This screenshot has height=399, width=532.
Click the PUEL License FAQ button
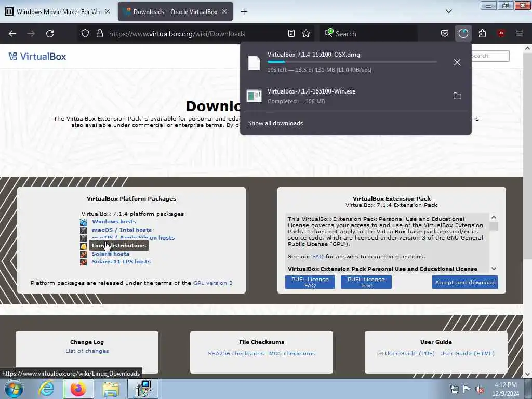tap(310, 282)
